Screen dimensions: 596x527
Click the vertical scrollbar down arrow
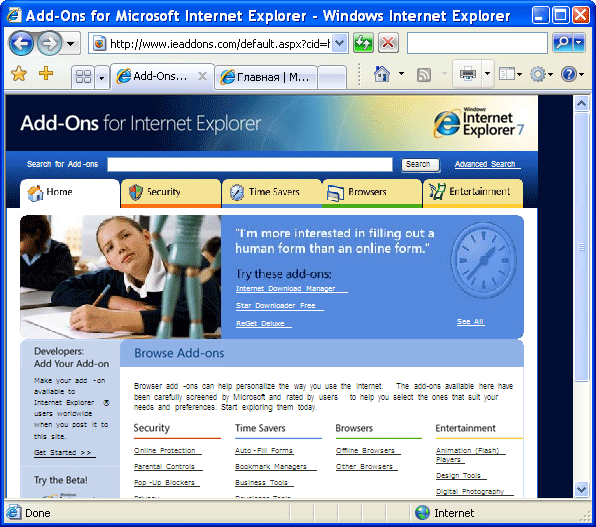[581, 489]
